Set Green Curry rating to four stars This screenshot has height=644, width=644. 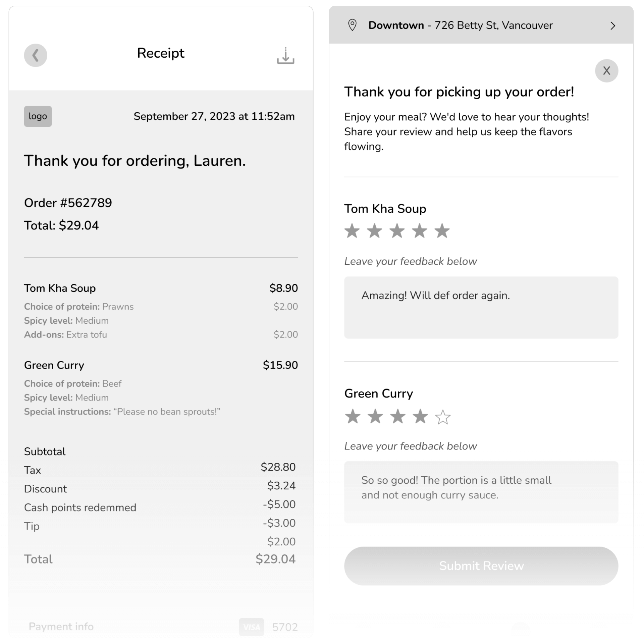[420, 417]
